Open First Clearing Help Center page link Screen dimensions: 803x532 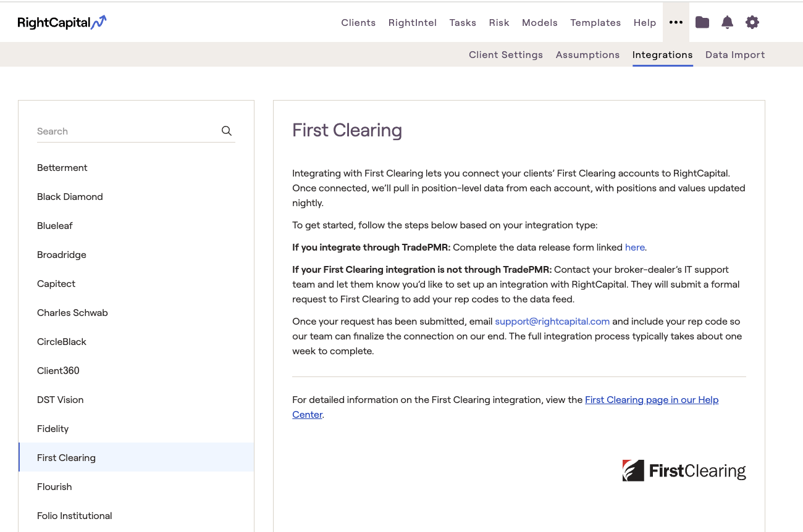click(651, 400)
